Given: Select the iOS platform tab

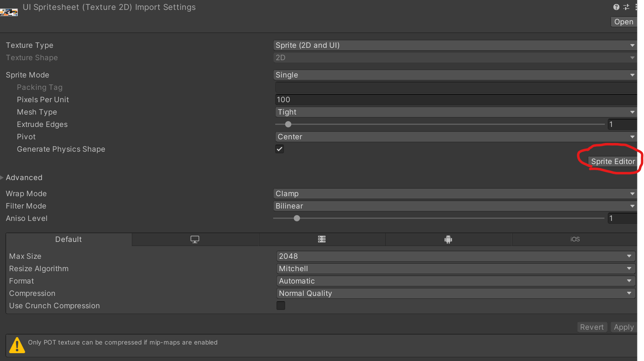Looking at the screenshot, I should pos(575,239).
